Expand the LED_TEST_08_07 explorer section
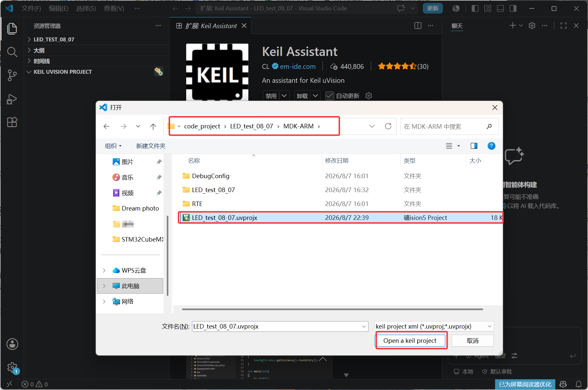588x390 pixels. [x=96, y=39]
